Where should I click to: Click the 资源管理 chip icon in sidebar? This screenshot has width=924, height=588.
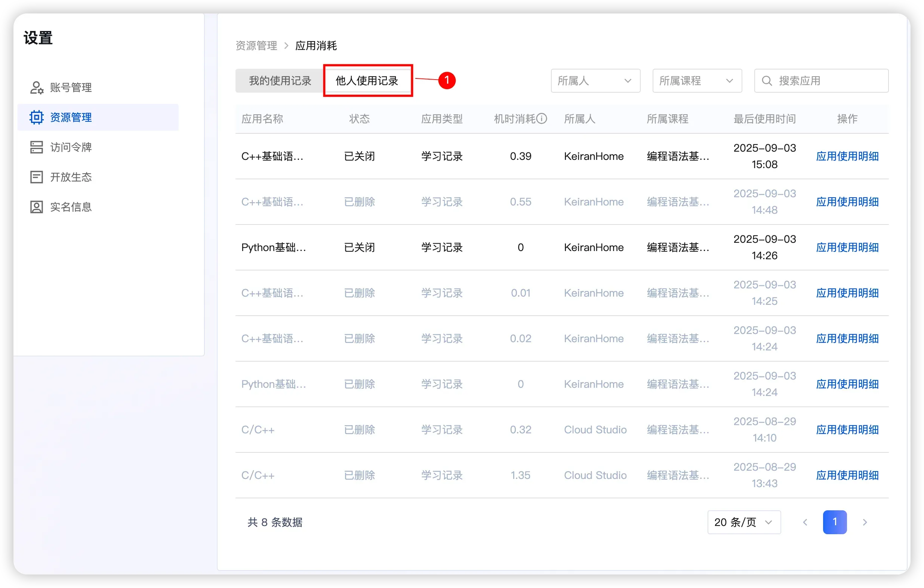coord(37,117)
